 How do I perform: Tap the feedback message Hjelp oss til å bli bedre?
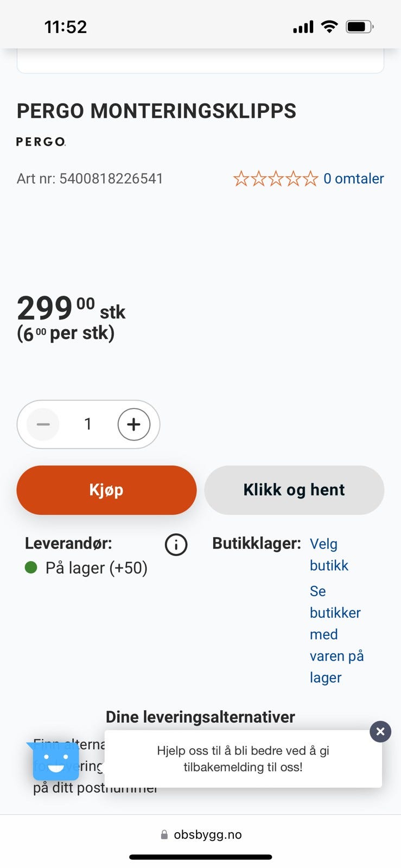coord(243,758)
